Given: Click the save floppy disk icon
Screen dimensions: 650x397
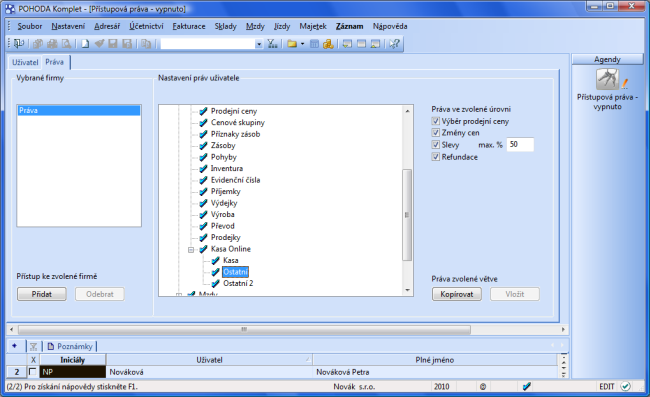Looking at the screenshot, I should pyautogui.click(x=113, y=44).
